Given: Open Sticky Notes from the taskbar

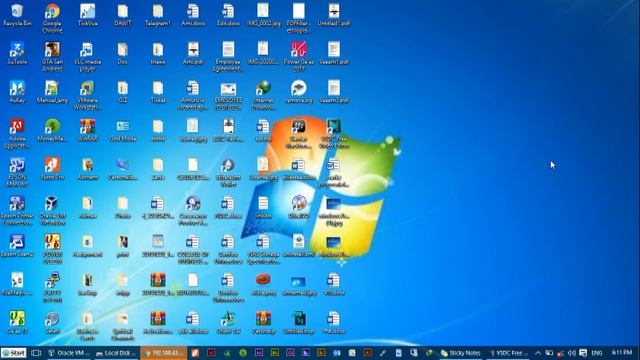Looking at the screenshot, I should pyautogui.click(x=461, y=353).
